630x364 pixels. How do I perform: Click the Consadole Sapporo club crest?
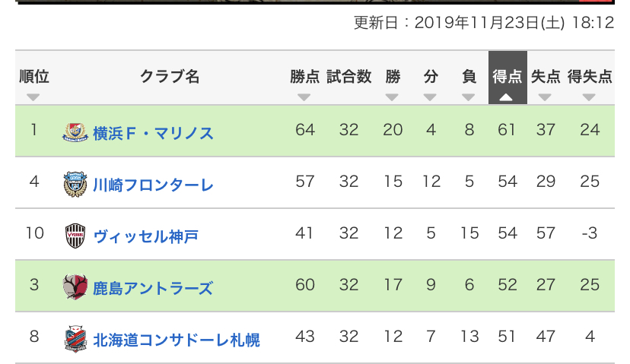(x=75, y=338)
